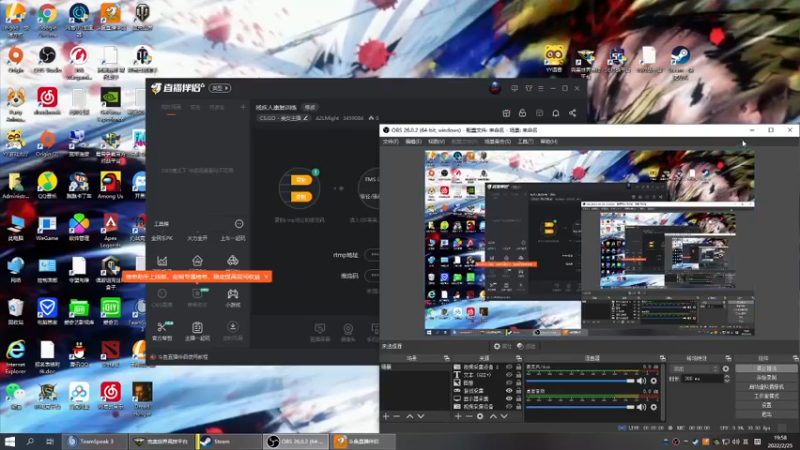Open 桌面音频 channel gear settings
This screenshot has width=800, height=450.
click(x=654, y=407)
